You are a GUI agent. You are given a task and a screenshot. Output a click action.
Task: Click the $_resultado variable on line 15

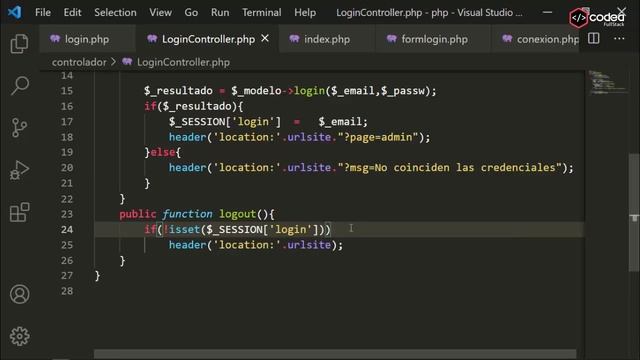coord(178,91)
